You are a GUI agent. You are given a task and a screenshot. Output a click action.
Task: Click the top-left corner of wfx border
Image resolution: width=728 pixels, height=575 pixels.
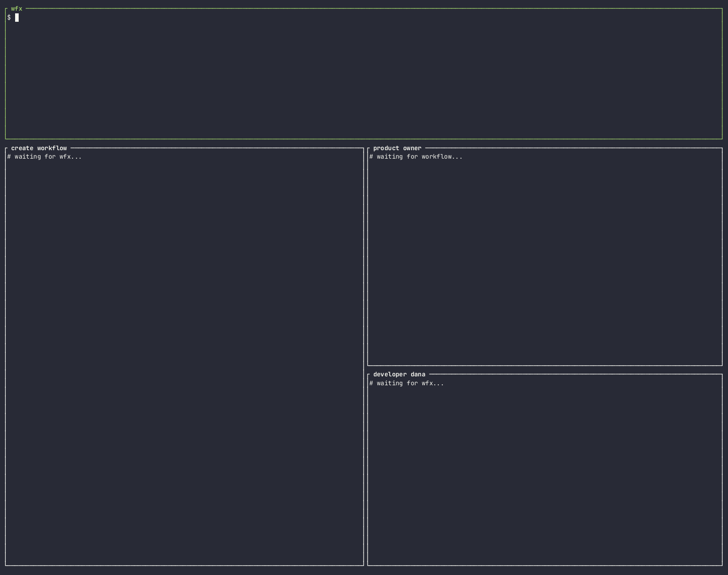(x=6, y=9)
